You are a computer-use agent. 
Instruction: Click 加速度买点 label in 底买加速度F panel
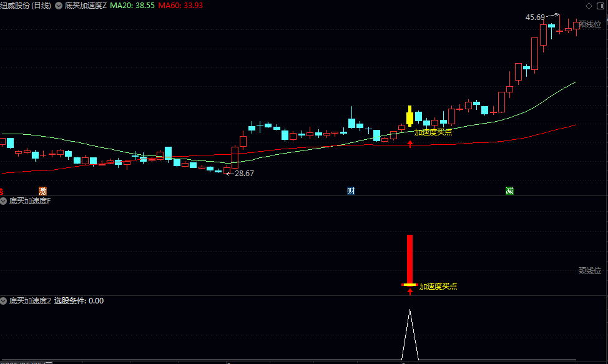point(438,287)
